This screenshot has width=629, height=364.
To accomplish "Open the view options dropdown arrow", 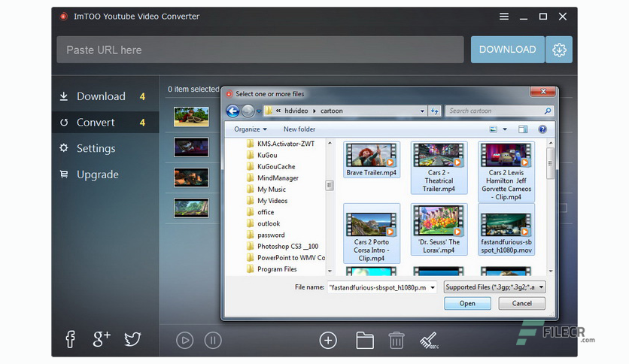I will coord(505,129).
